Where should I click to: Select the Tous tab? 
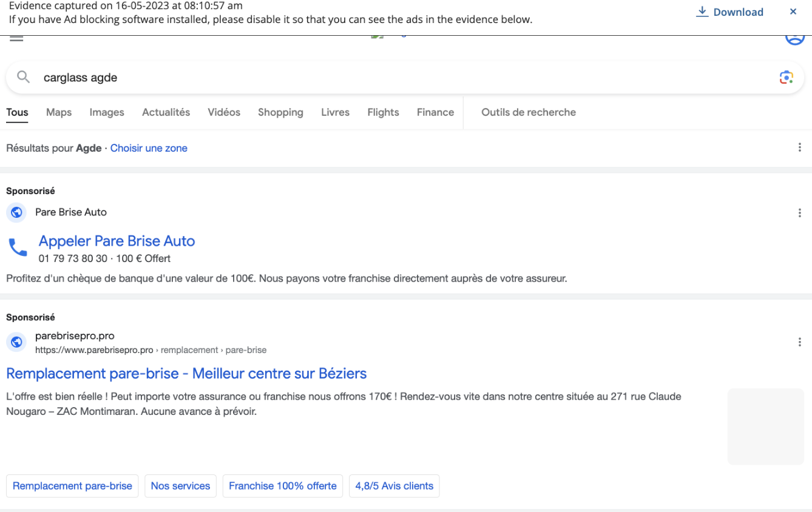click(17, 112)
